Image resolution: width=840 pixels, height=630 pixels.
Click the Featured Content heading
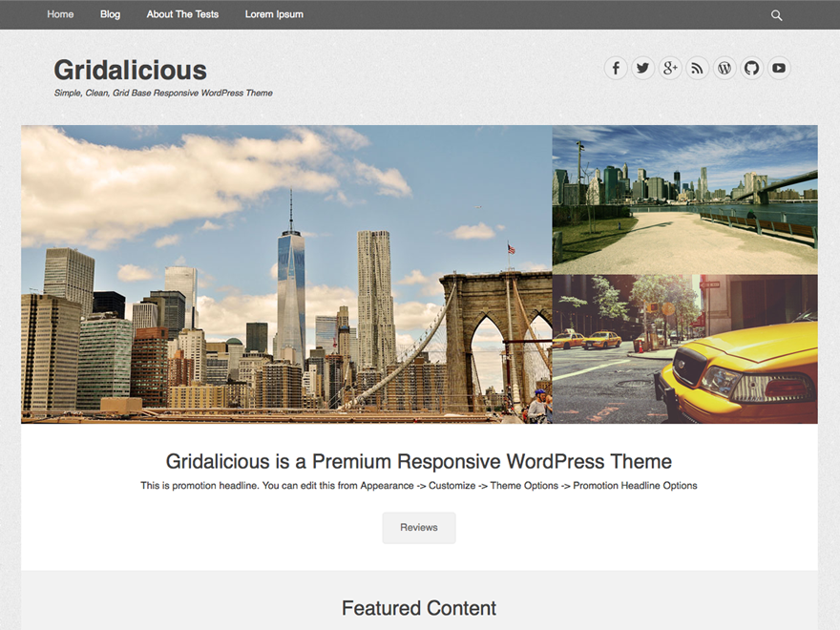pos(419,608)
